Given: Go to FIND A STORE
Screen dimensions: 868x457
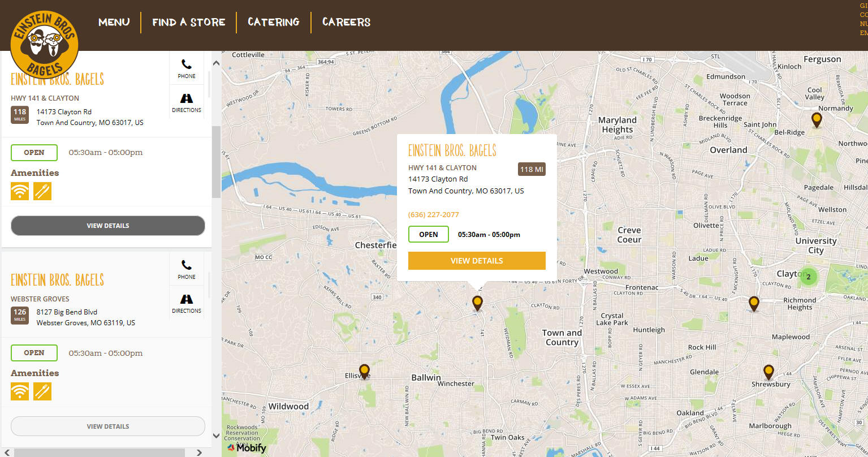Looking at the screenshot, I should 189,22.
